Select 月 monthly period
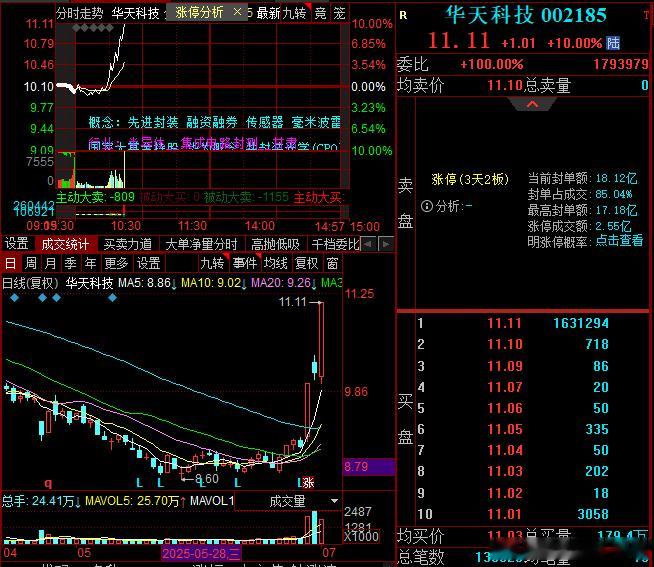Screen dimensions: 654x567 (x=50, y=263)
